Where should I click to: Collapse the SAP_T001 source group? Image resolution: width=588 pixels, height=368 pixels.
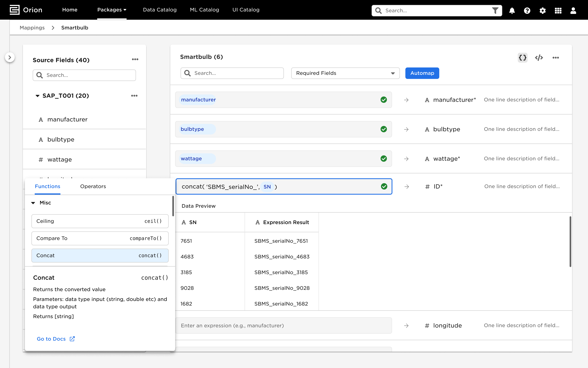[37, 96]
